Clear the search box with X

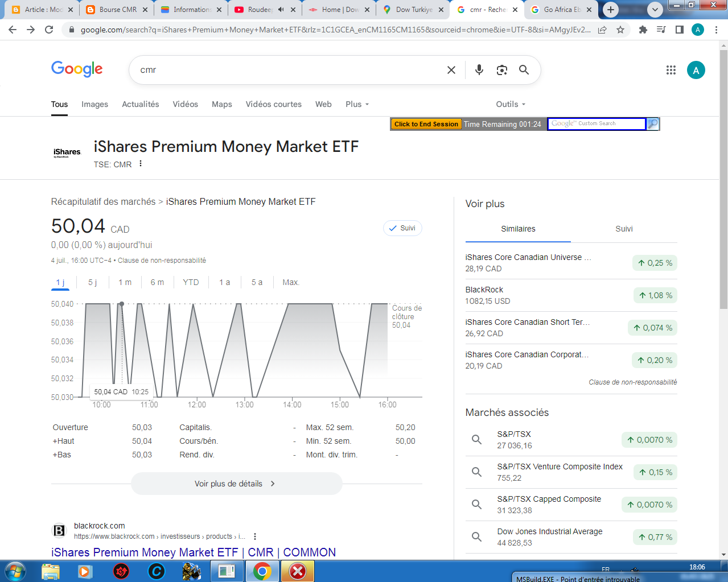coord(451,70)
